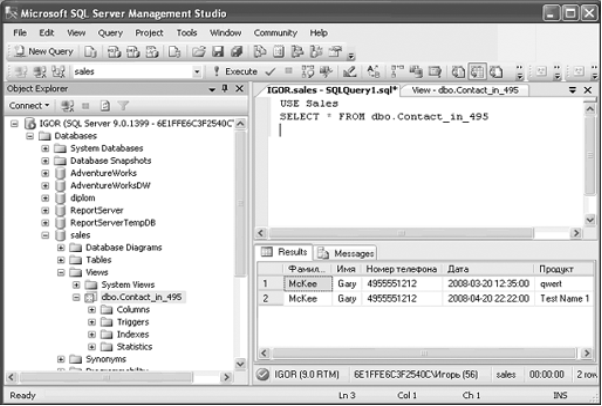Open the File menu
Image resolution: width=602 pixels, height=406 pixels.
(x=20, y=33)
